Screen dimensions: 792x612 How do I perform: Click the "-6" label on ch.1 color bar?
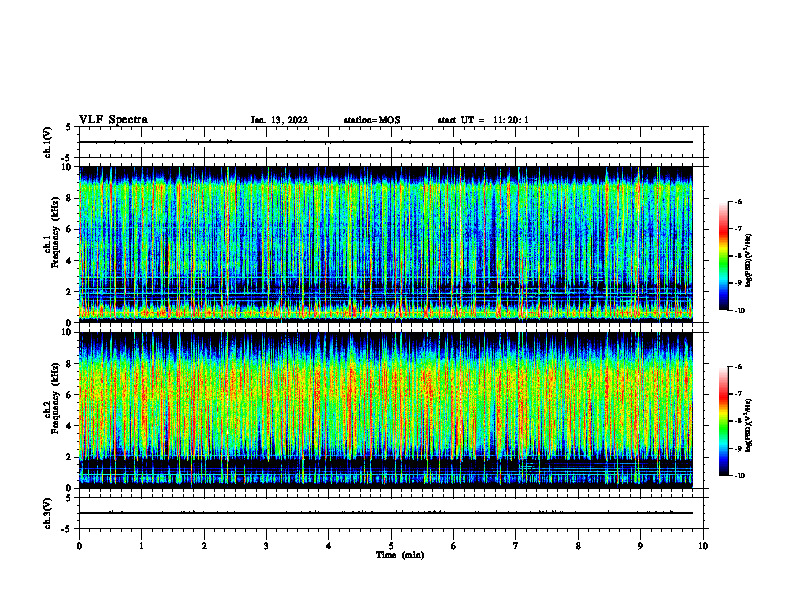[738, 201]
